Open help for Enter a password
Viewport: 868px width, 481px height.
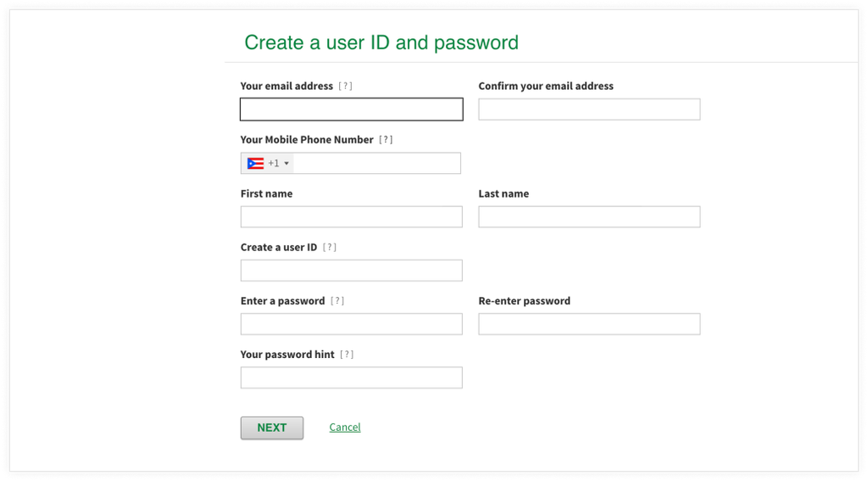pos(337,301)
